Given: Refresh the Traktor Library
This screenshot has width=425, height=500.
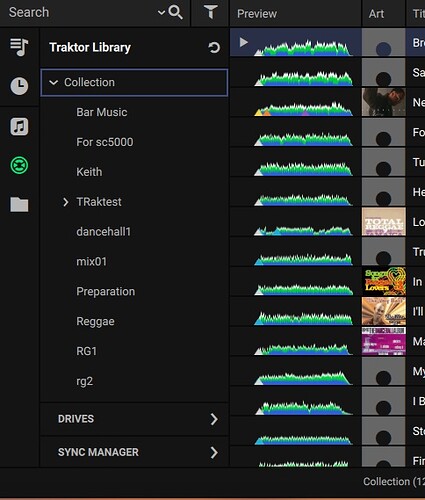Looking at the screenshot, I should (214, 47).
